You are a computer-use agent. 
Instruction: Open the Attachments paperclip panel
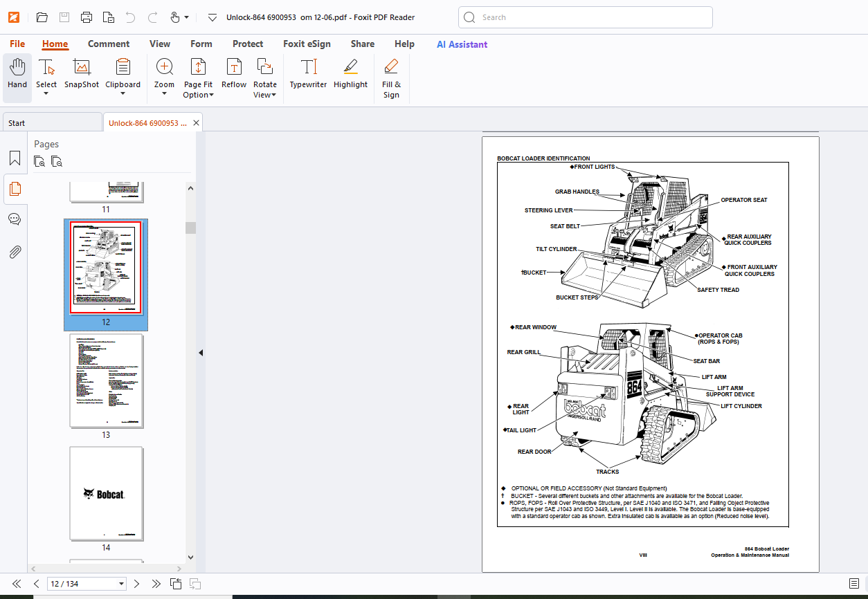(15, 251)
